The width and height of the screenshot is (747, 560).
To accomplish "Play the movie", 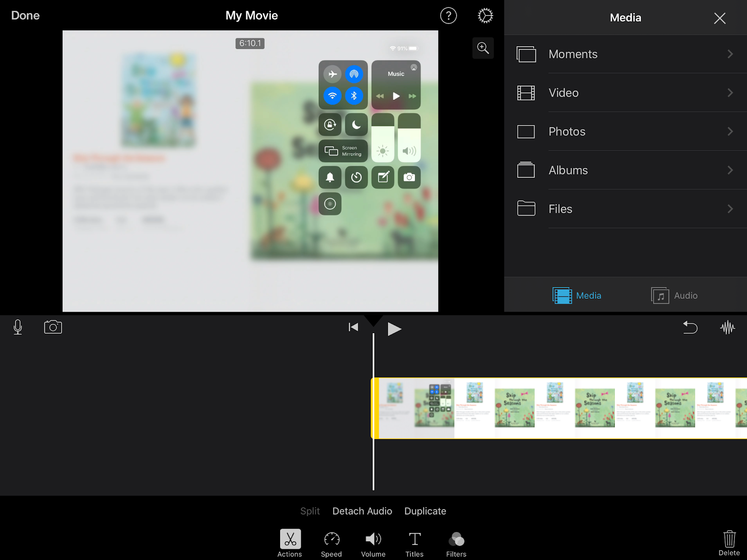I will (394, 329).
